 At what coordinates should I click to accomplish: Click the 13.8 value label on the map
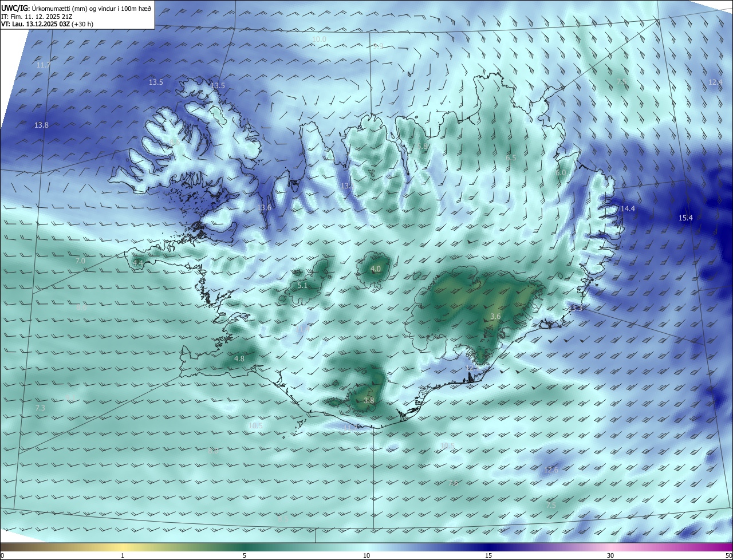pyautogui.click(x=41, y=125)
